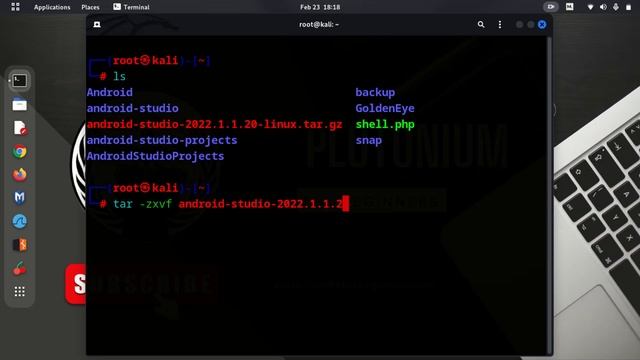The height and width of the screenshot is (360, 640).
Task: Toggle the screen recording indicator
Action: (551, 7)
